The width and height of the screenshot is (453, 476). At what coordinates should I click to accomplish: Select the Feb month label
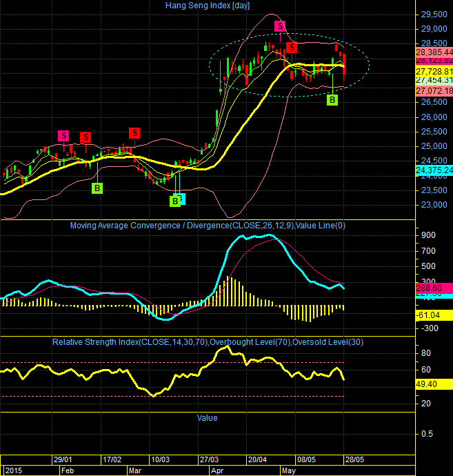tap(68, 470)
